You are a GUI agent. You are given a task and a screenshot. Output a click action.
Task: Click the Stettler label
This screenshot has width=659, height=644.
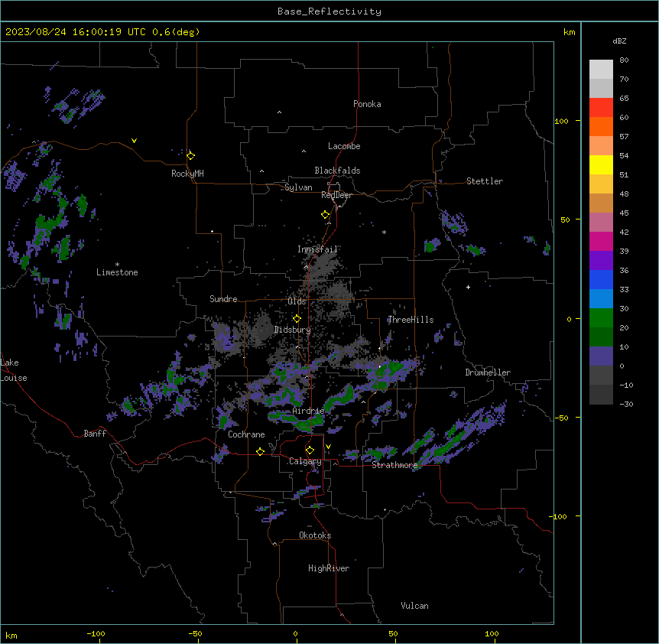(x=485, y=181)
